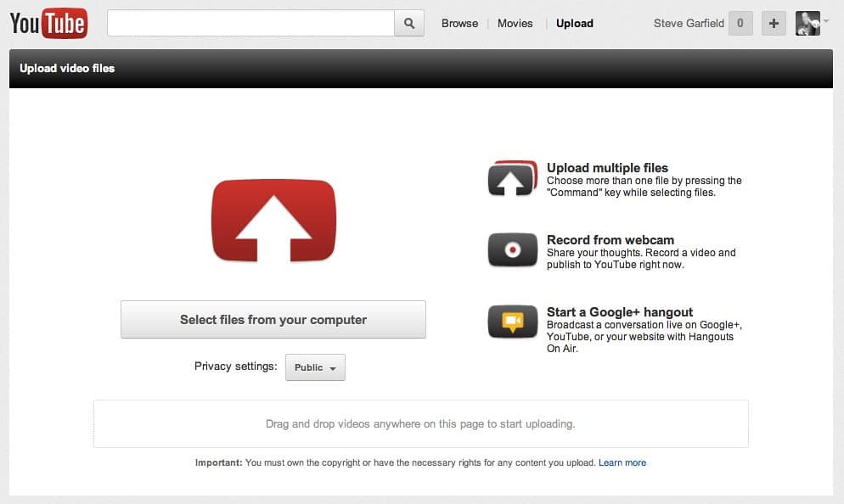This screenshot has height=504, width=844.
Task: Click the Record from webcam icon
Action: point(513,249)
